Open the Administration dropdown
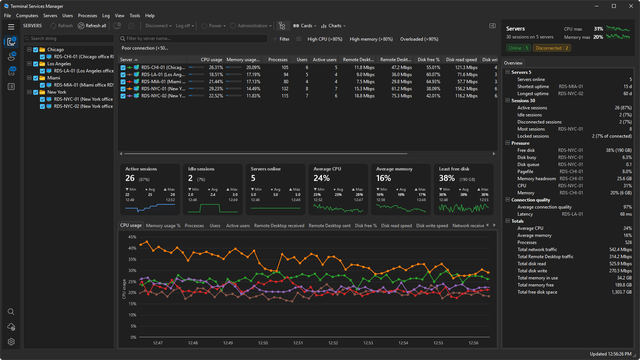 pyautogui.click(x=251, y=26)
